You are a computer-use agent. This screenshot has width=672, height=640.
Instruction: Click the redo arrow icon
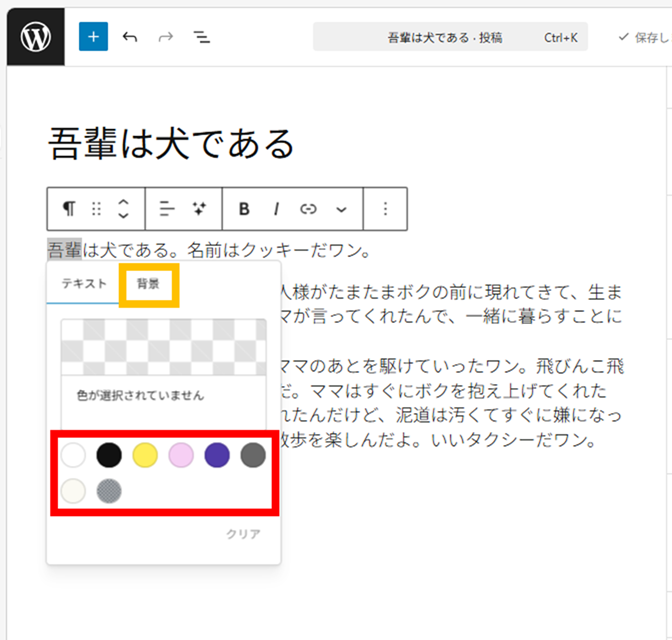click(165, 37)
